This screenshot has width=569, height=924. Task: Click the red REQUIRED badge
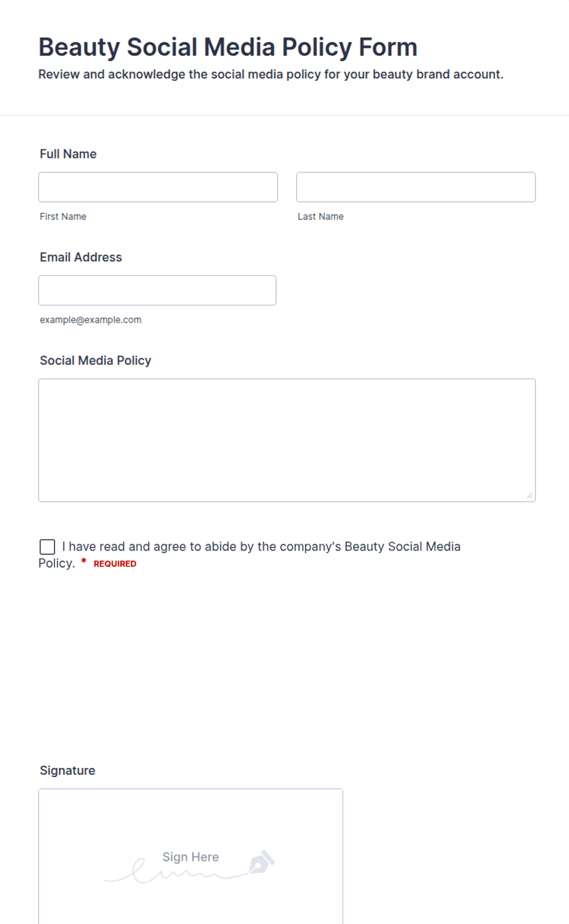coord(115,564)
